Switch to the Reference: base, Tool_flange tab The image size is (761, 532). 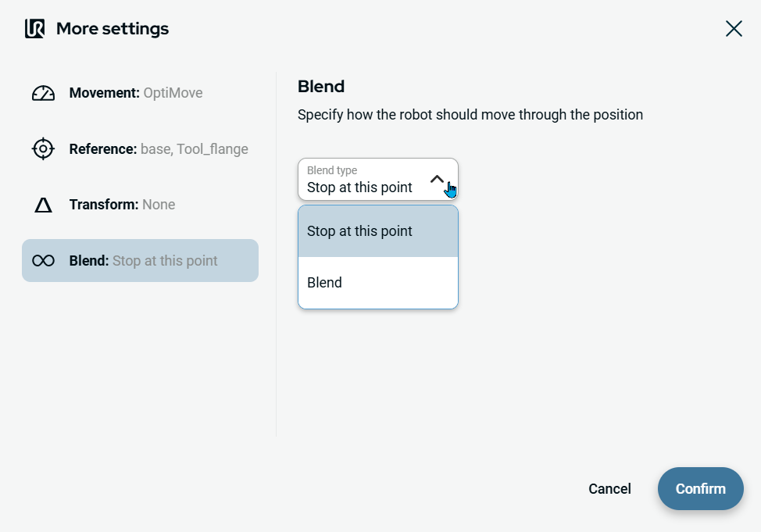156,148
